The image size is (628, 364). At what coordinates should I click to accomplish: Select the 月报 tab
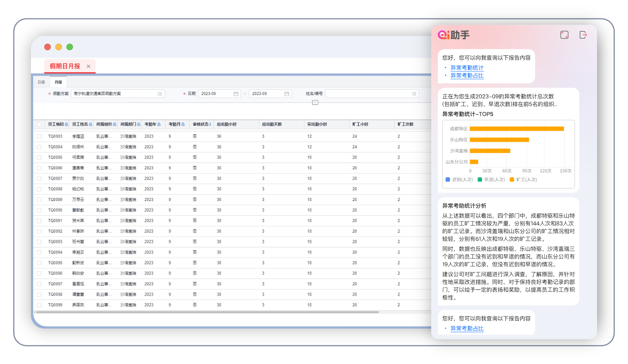[x=58, y=82]
